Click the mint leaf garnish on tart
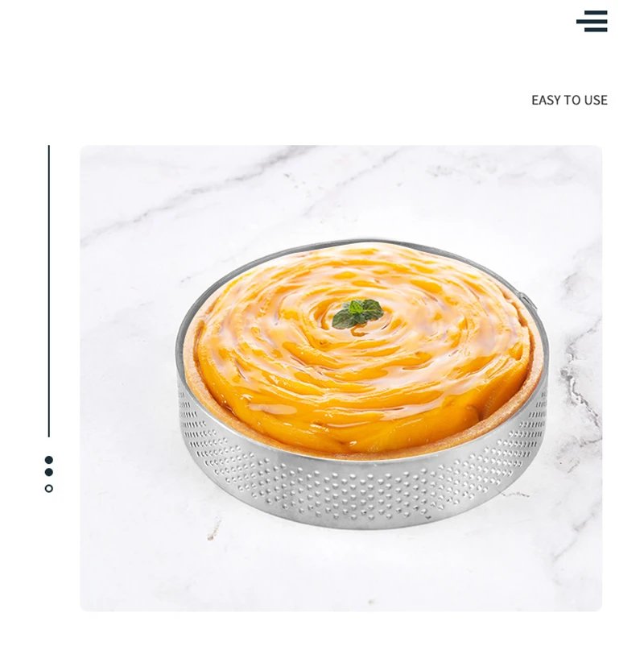Image resolution: width=644 pixels, height=650 pixels. [357, 314]
